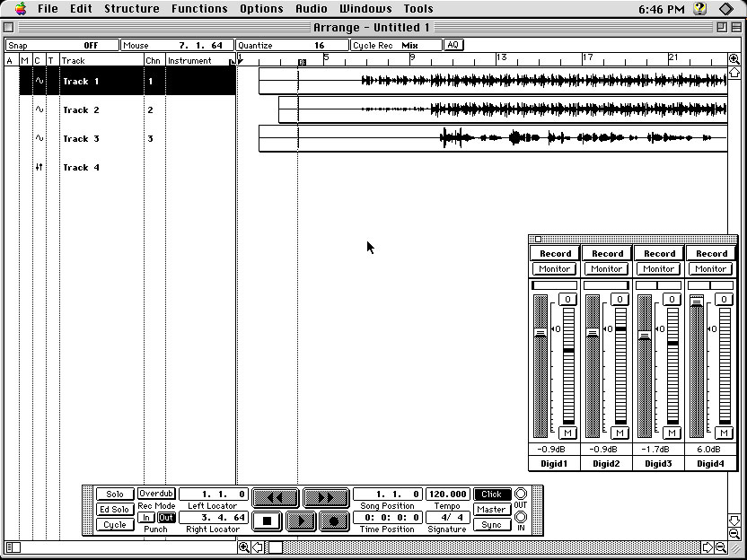Change the Overdub Rec Mode selector
The image size is (747, 560).
[x=156, y=494]
